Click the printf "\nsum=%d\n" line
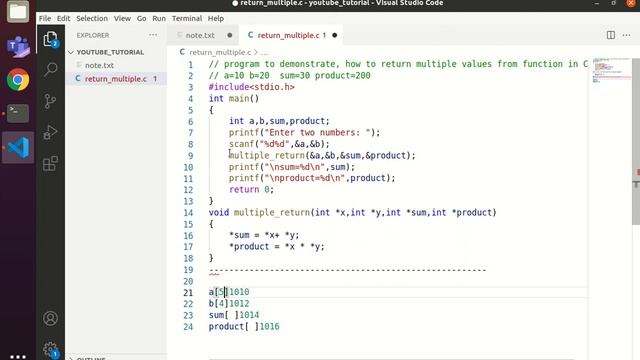The image size is (640, 360). coord(291,167)
